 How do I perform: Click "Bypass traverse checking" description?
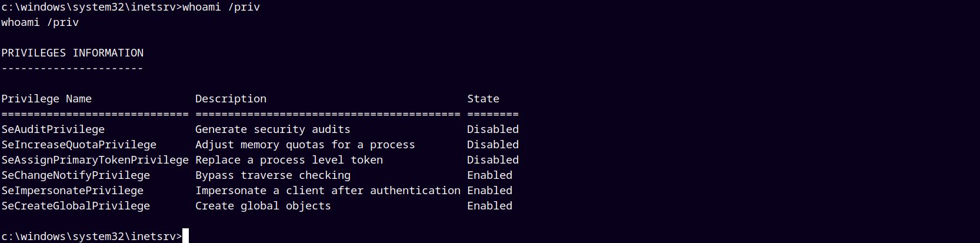click(273, 175)
